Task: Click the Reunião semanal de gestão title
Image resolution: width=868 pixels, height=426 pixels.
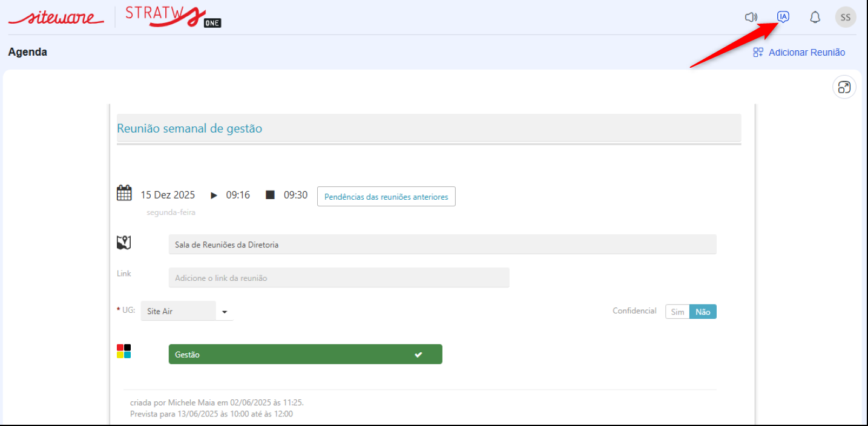Action: 189,128
